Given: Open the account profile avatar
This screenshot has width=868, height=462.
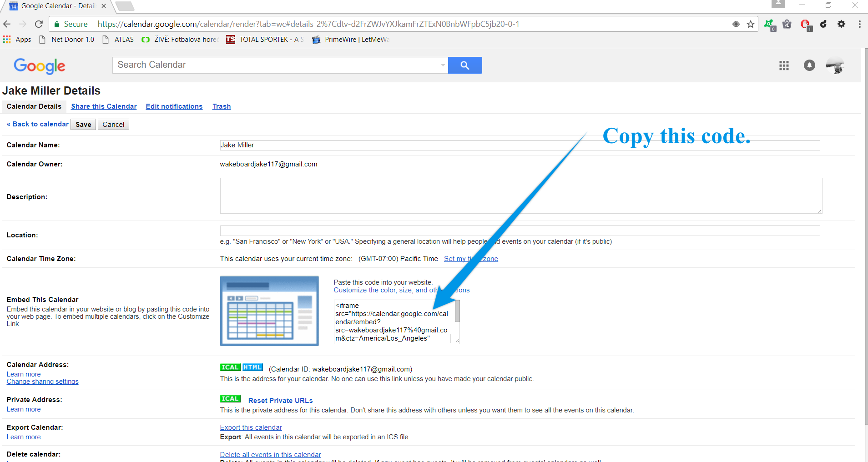Looking at the screenshot, I should [835, 65].
